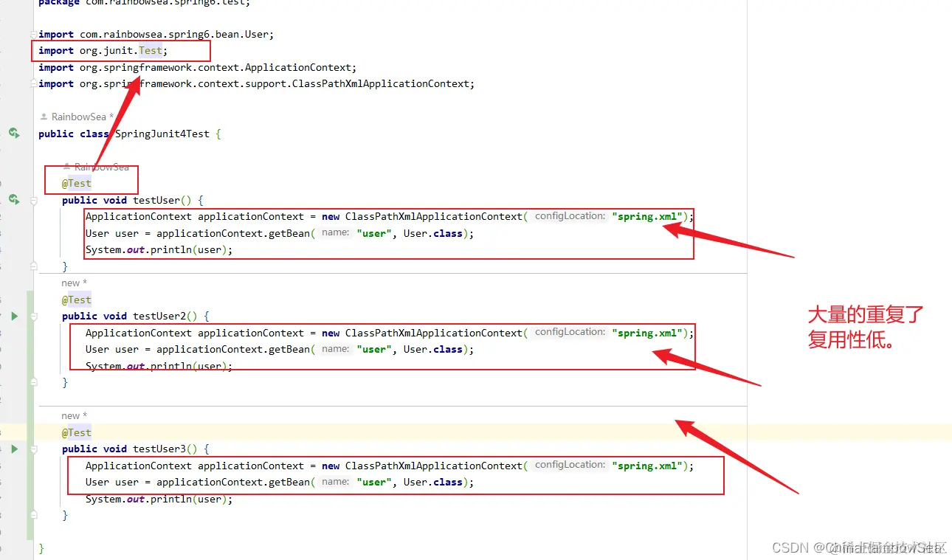
Task: Run the testUser3() test via its green arrow
Action: click(14, 449)
